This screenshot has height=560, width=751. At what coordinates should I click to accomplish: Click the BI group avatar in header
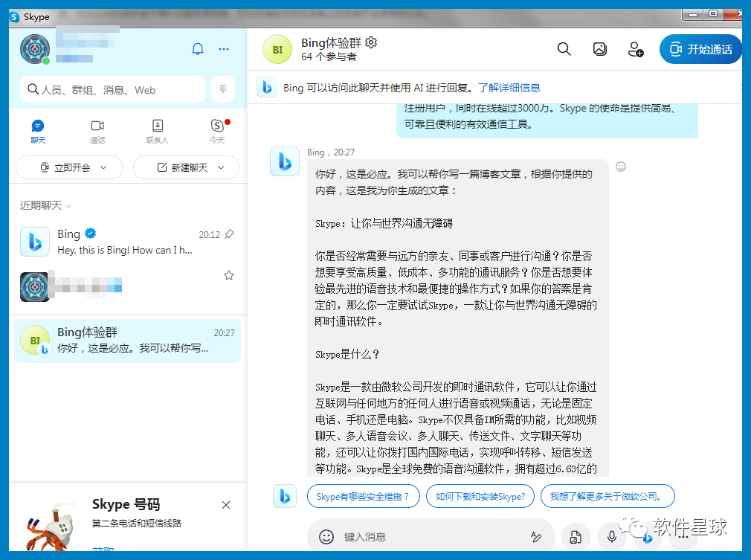coord(277,49)
